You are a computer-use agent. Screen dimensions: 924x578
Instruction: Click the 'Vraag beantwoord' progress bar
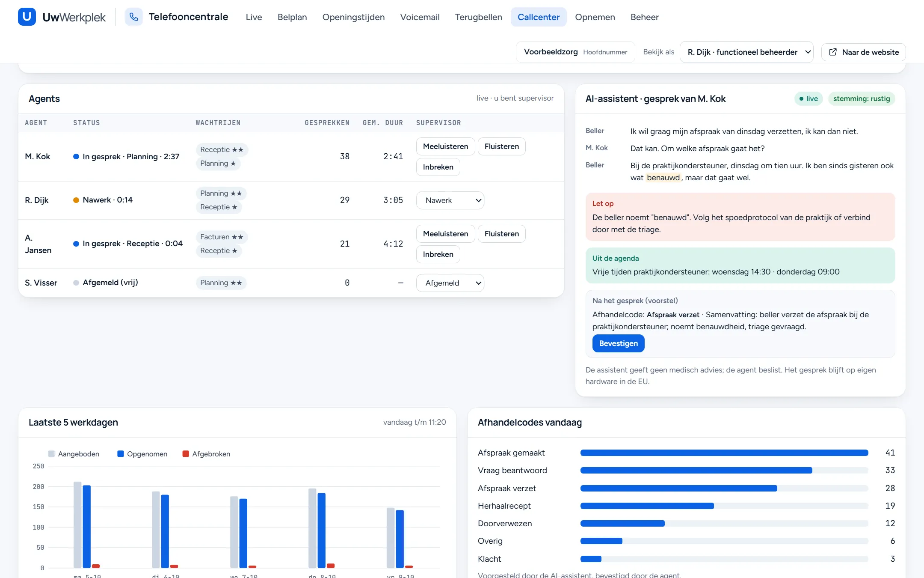724,471
